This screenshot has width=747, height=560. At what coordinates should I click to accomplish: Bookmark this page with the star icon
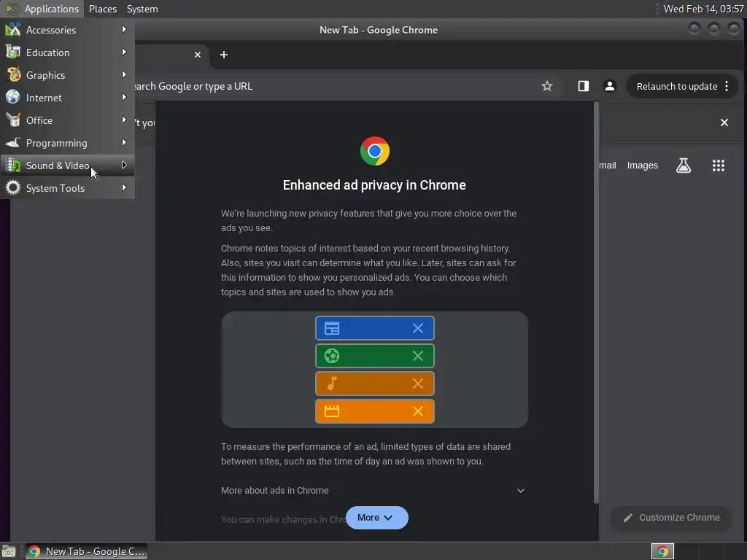(x=547, y=86)
